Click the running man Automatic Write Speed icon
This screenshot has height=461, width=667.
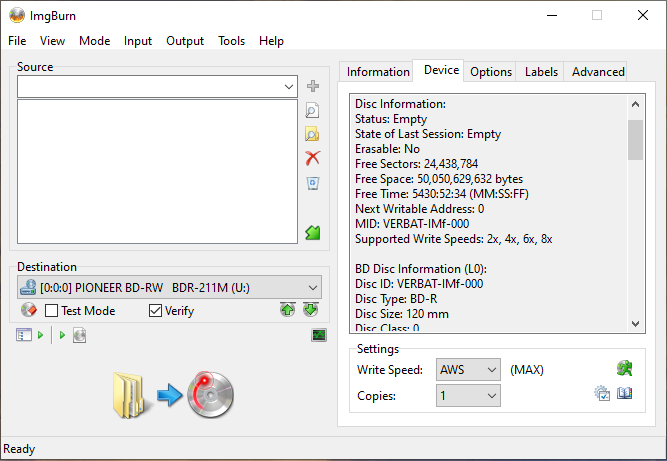(624, 368)
